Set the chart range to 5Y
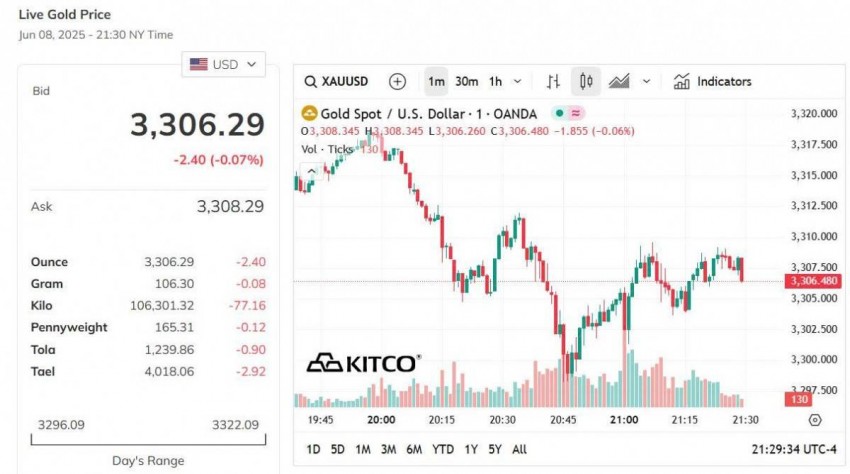This screenshot has height=474, width=850. [x=495, y=449]
